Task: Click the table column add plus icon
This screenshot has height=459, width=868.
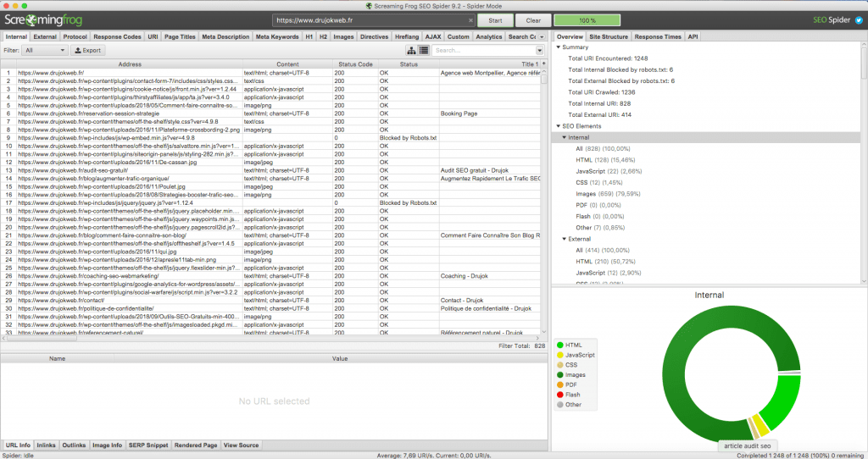Action: click(x=543, y=64)
